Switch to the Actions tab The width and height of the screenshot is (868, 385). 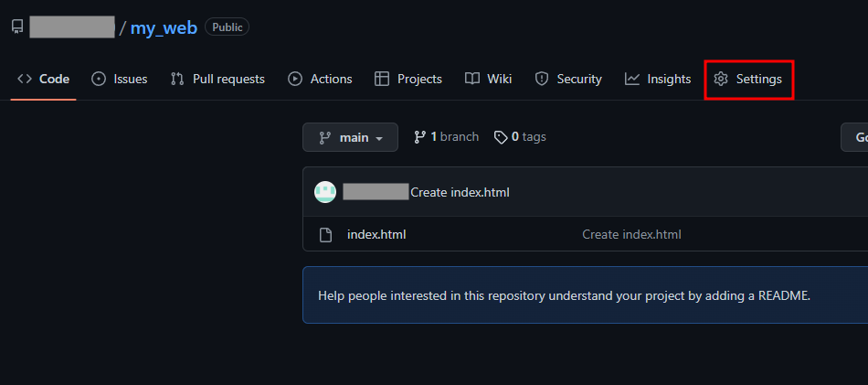click(x=320, y=80)
